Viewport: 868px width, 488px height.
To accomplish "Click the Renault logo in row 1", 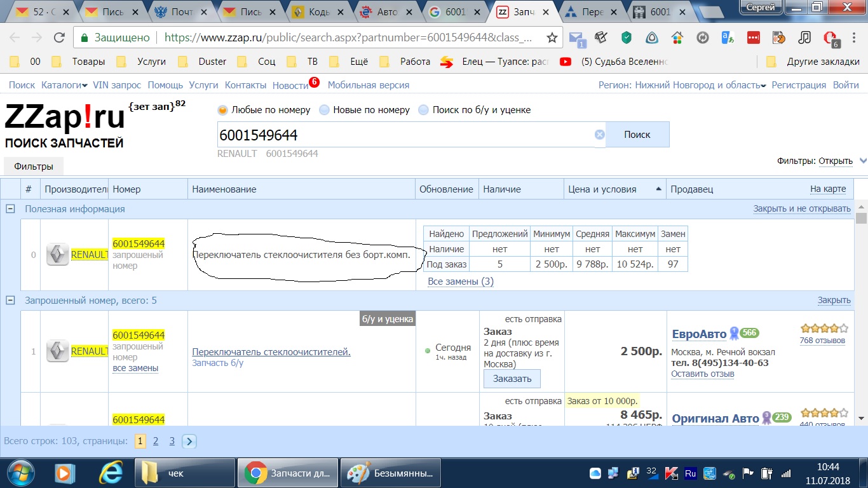I will [57, 351].
